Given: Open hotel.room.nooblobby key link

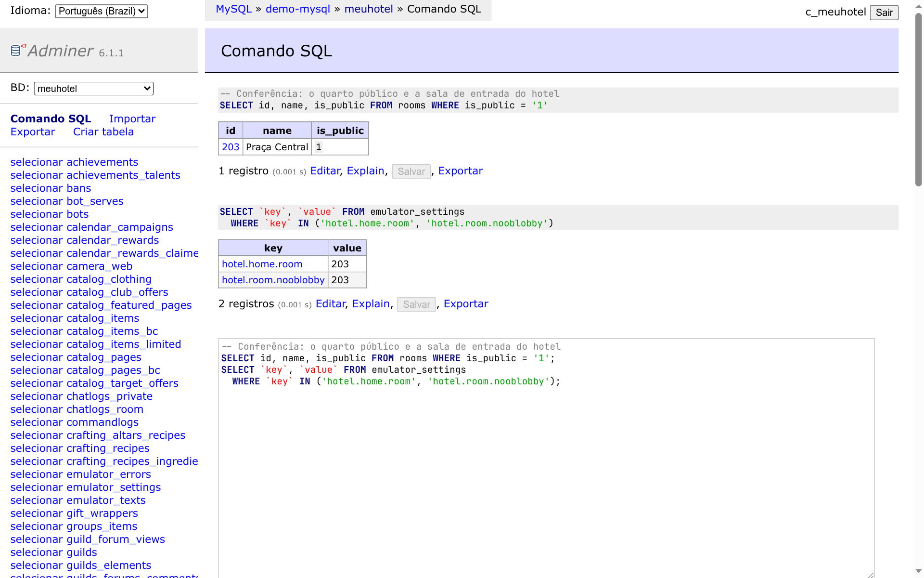Looking at the screenshot, I should pyautogui.click(x=273, y=280).
